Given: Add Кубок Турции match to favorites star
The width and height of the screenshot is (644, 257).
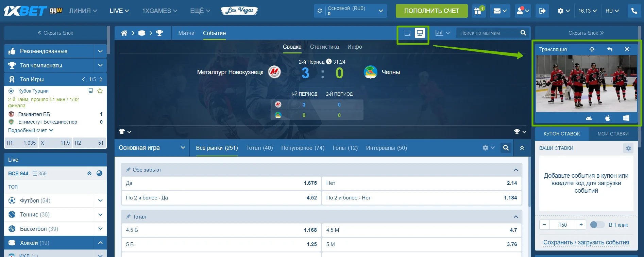Looking at the screenshot, I should click(100, 91).
